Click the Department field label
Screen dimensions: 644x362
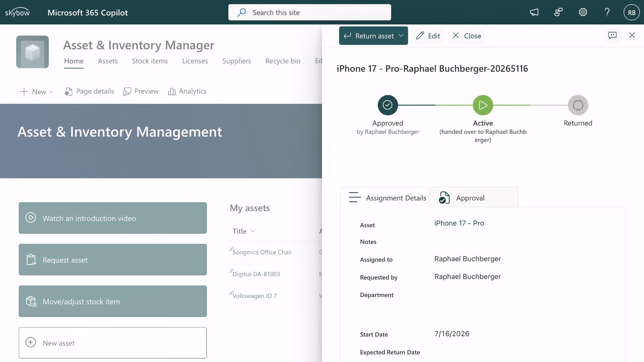(x=377, y=295)
